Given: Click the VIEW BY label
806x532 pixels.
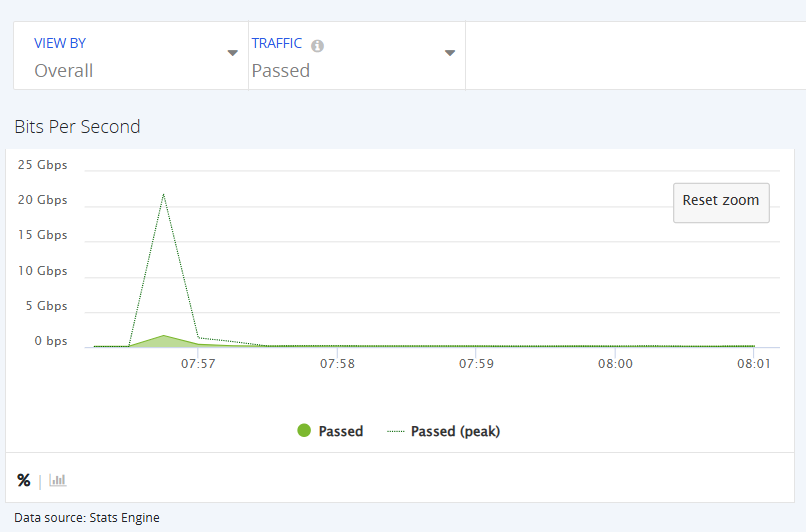Looking at the screenshot, I should click(x=60, y=43).
